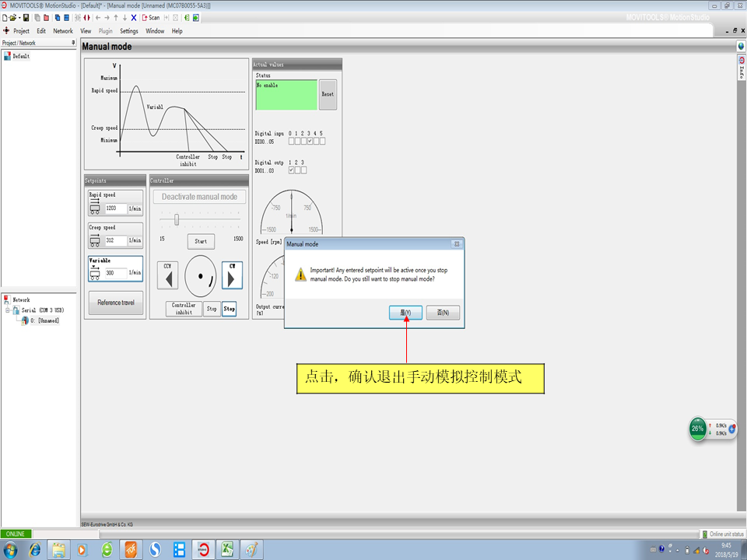Toggle digital input DI00 checkbox
This screenshot has height=560, width=747.
291,141
